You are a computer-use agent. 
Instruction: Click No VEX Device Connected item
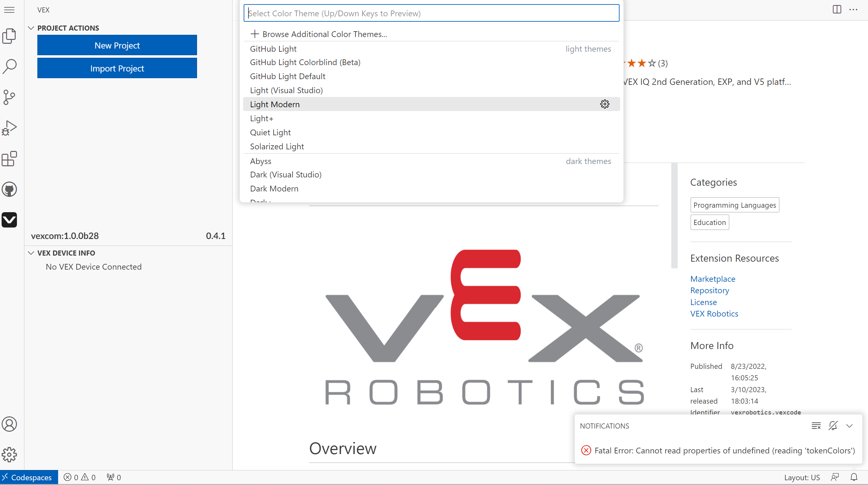pos(94,266)
